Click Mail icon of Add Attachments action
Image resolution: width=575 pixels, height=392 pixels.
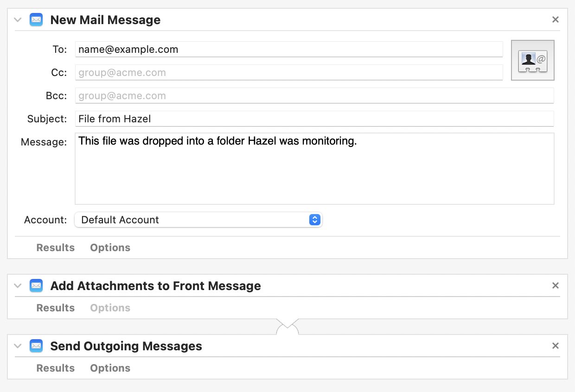[36, 286]
